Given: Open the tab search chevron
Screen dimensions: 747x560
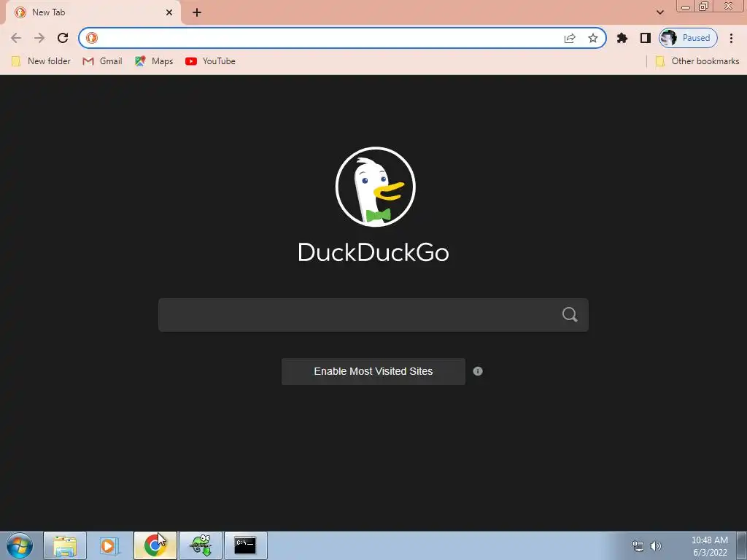Looking at the screenshot, I should click(x=659, y=12).
